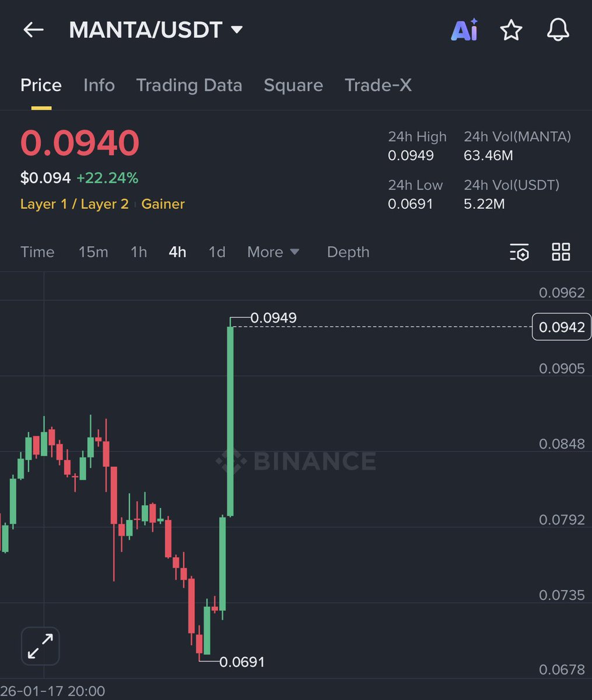Tap the 24h Vol(MANTA) value 63.46M

pos(488,156)
